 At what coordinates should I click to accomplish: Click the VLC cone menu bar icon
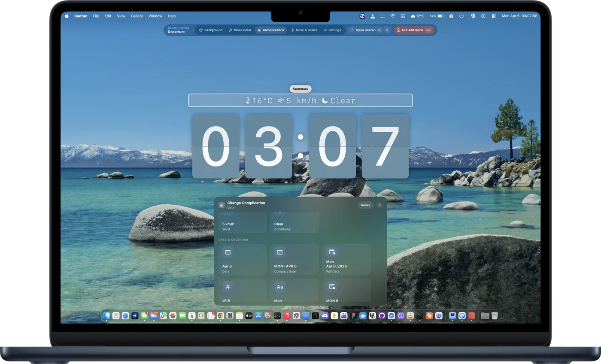pos(372,16)
